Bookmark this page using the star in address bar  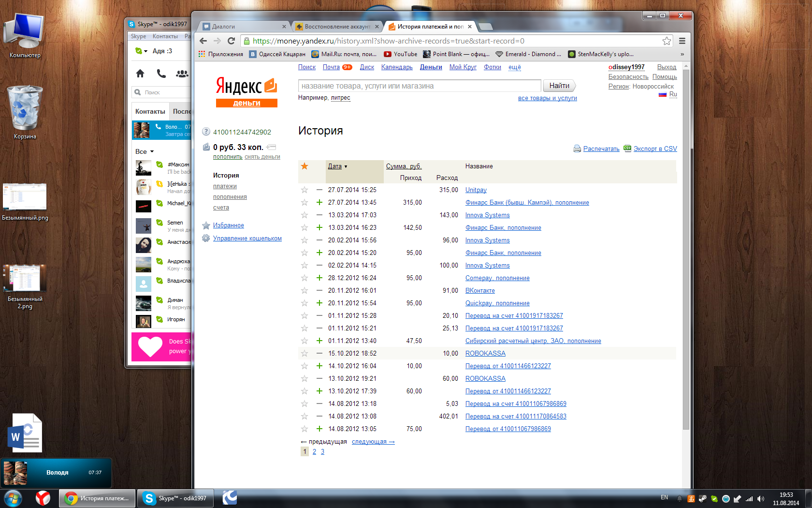[x=667, y=41]
